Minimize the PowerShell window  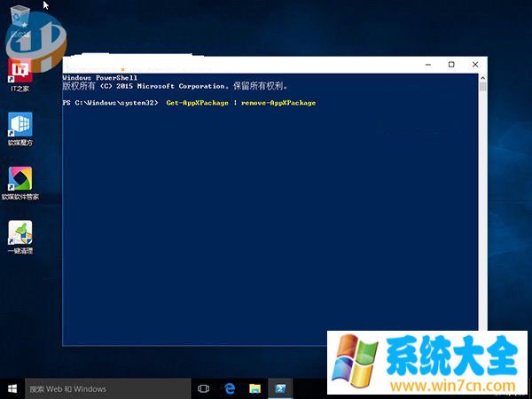[428, 65]
